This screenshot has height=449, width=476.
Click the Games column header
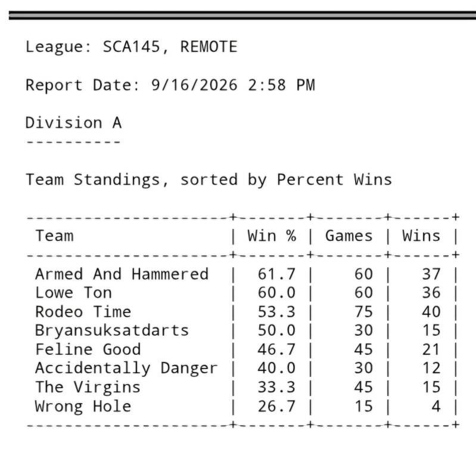pyautogui.click(x=349, y=236)
